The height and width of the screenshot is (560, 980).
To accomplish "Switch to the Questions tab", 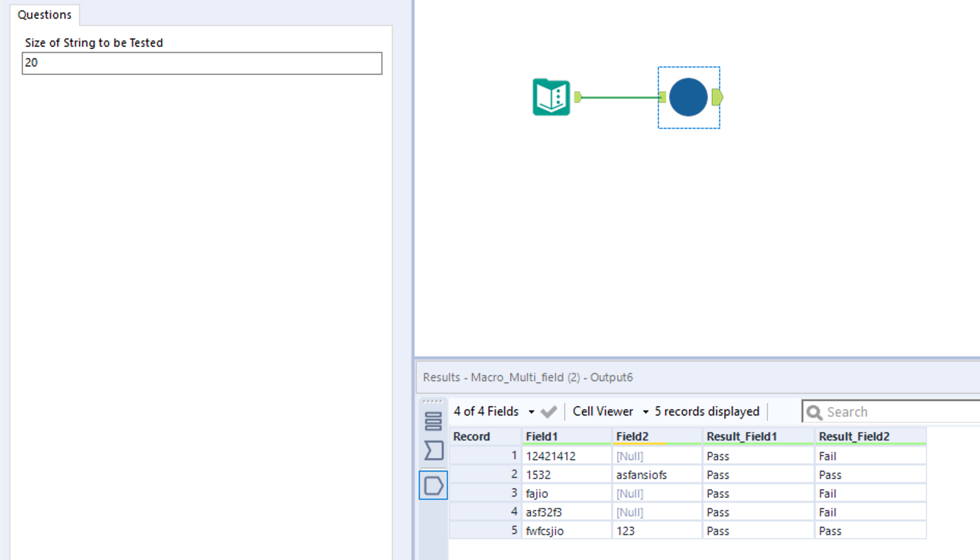I will (x=45, y=15).
